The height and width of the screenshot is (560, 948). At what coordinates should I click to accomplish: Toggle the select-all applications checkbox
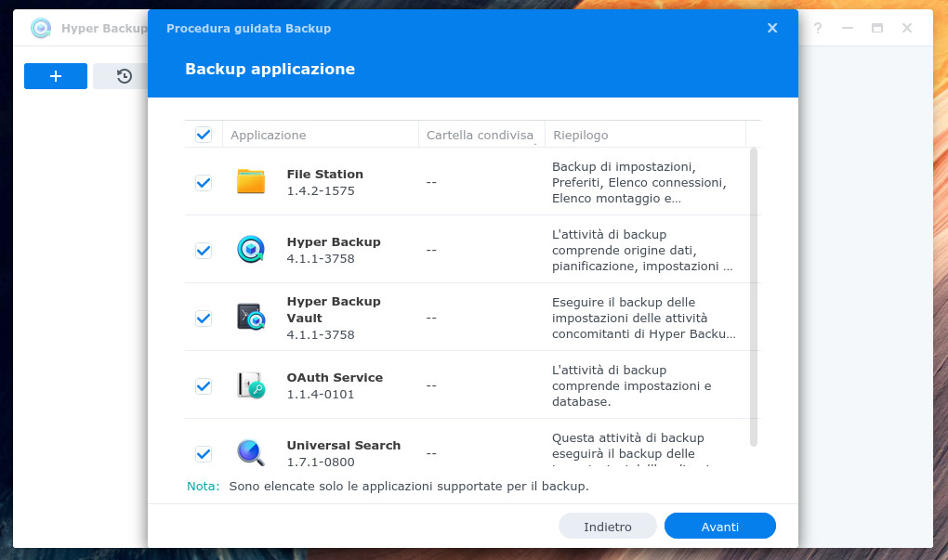[x=204, y=134]
